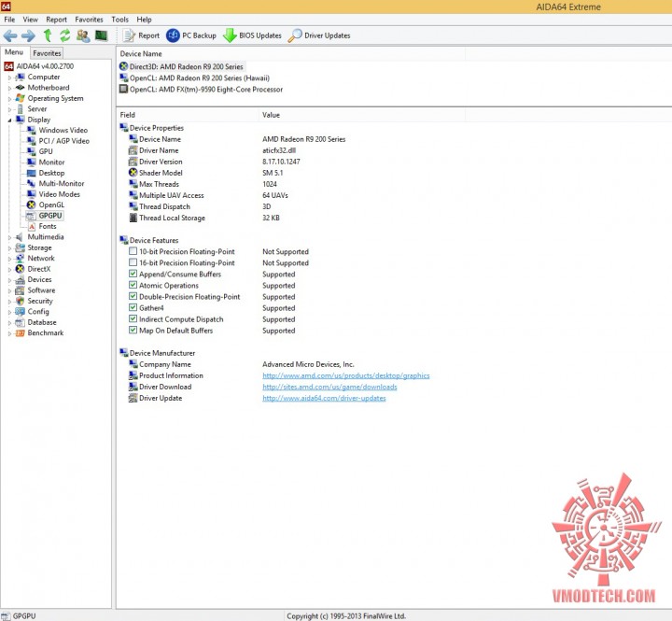Expand the Computer tree node

tap(9, 78)
